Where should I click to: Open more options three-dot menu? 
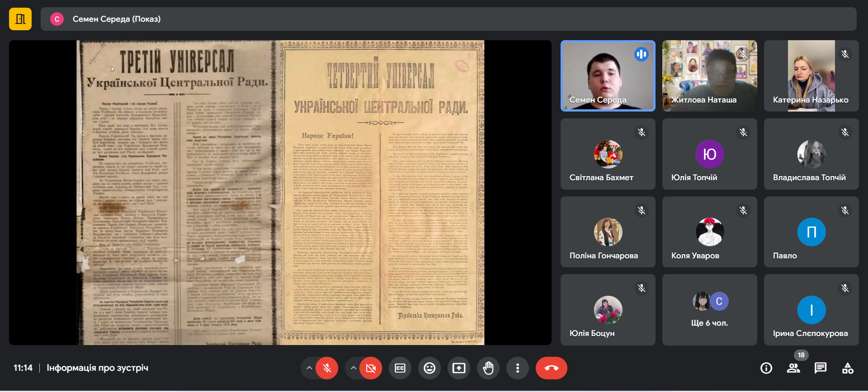(x=517, y=368)
